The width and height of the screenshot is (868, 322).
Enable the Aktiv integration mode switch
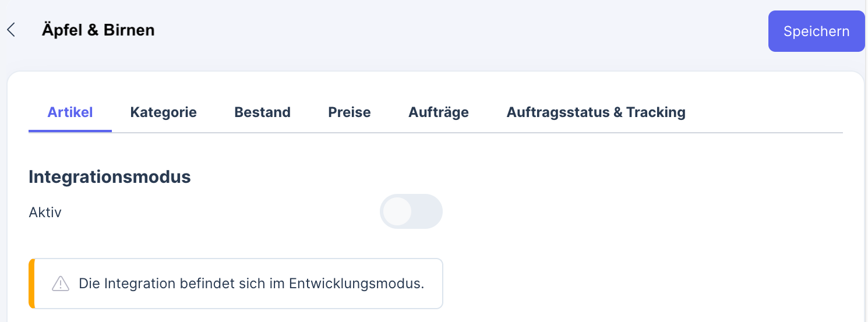tap(411, 211)
